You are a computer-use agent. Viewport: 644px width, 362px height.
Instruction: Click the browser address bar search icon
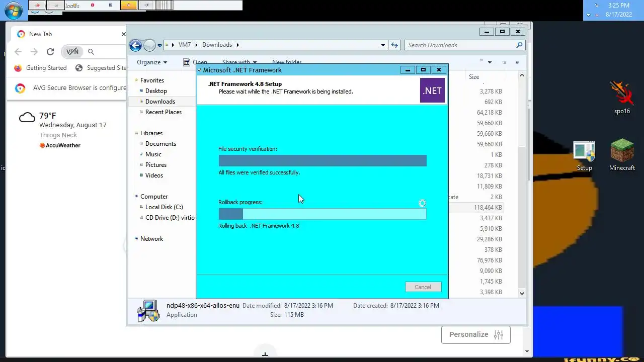tap(91, 52)
